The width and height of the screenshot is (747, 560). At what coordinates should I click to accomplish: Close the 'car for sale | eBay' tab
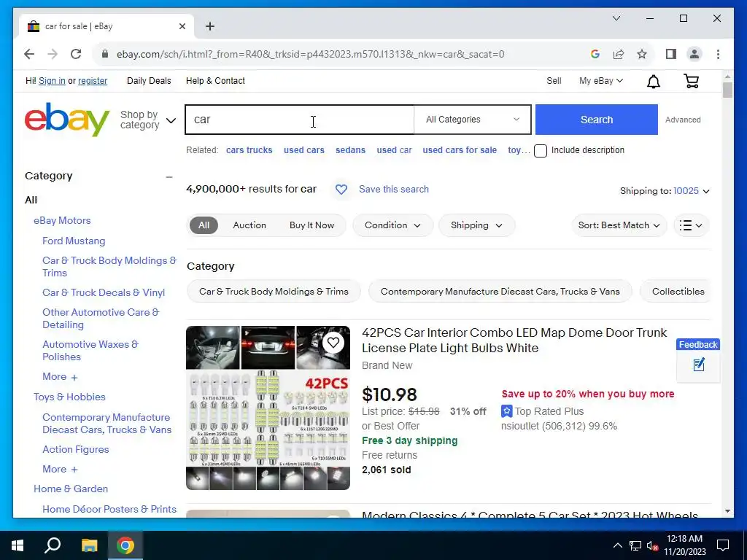182,27
